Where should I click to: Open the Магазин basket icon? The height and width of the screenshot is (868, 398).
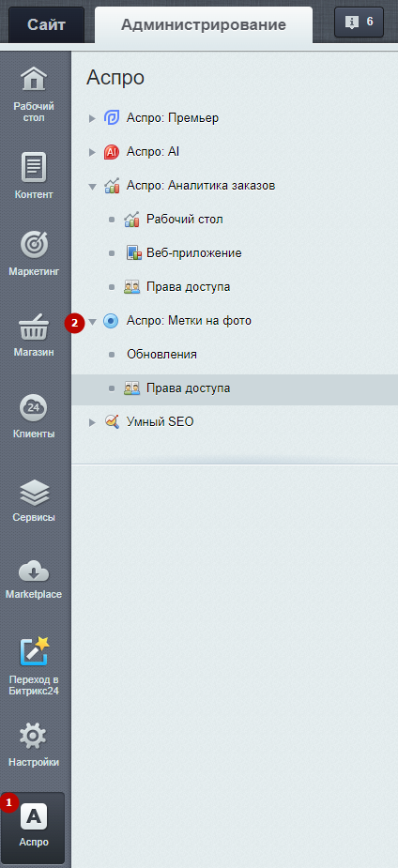tap(35, 327)
